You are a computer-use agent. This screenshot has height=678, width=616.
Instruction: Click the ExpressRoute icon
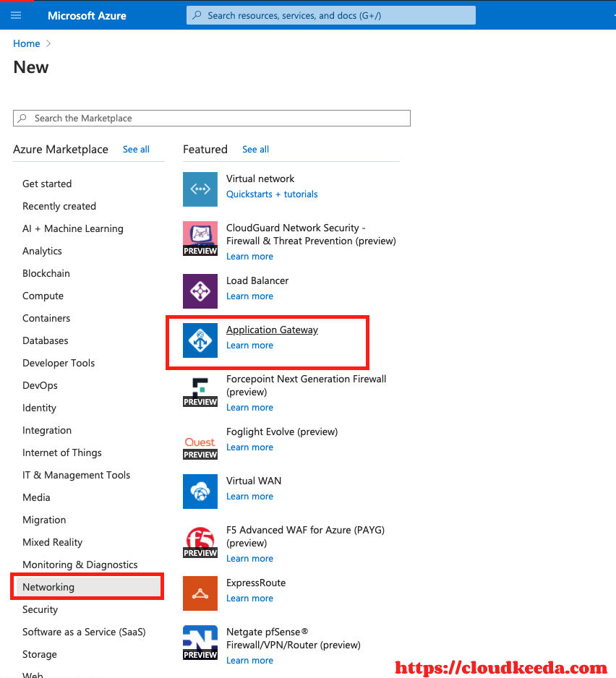click(200, 593)
